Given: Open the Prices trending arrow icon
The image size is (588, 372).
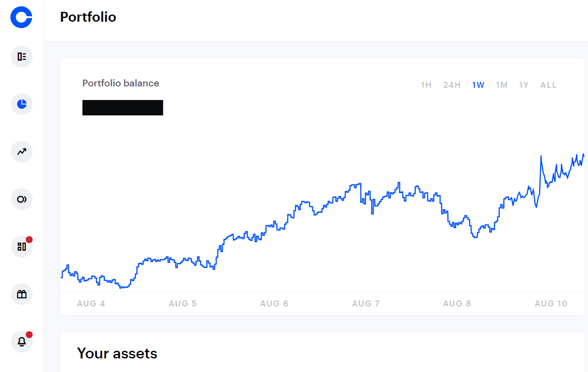Looking at the screenshot, I should point(22,152).
